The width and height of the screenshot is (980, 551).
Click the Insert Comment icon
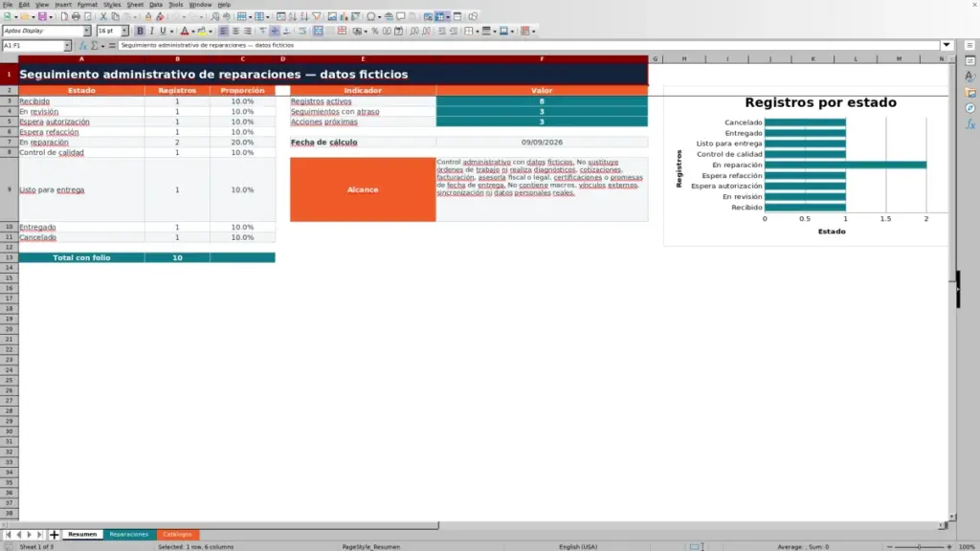[401, 17]
